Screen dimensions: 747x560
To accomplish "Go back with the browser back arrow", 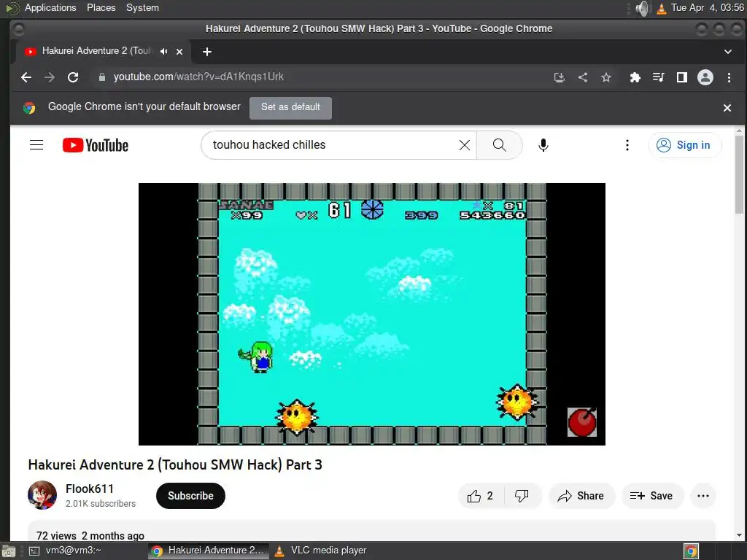I will tap(26, 77).
